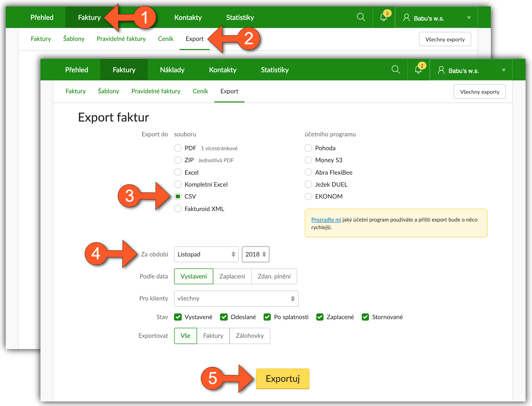This screenshot has width=532, height=406.
Task: Open notifications bell in the background window
Action: (384, 17)
